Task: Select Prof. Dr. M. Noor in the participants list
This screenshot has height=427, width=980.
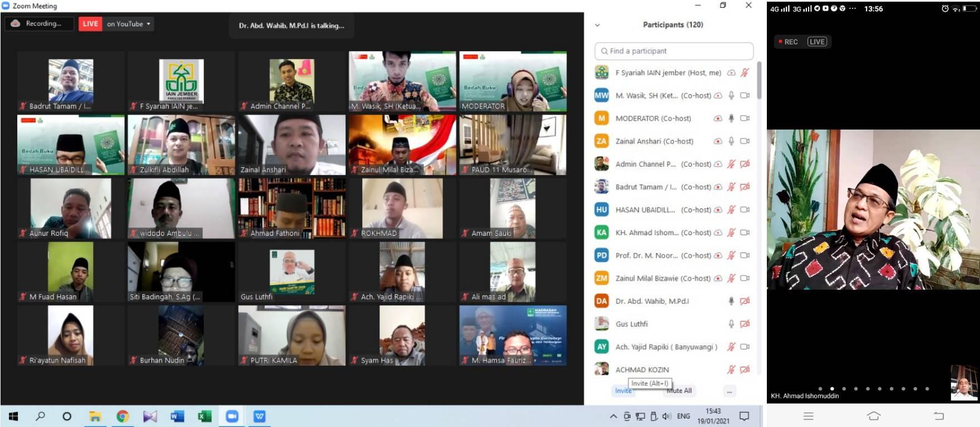Action: coord(646,256)
